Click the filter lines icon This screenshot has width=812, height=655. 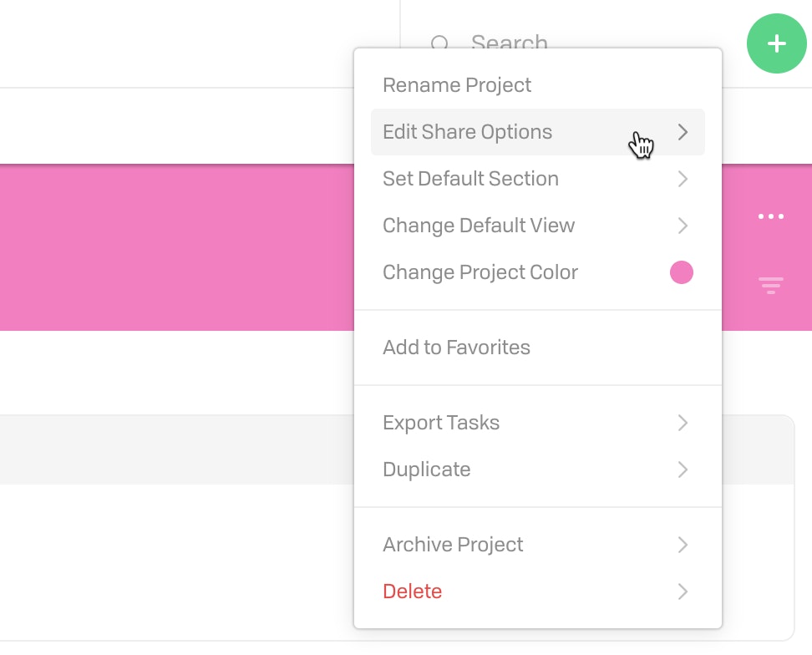(770, 285)
